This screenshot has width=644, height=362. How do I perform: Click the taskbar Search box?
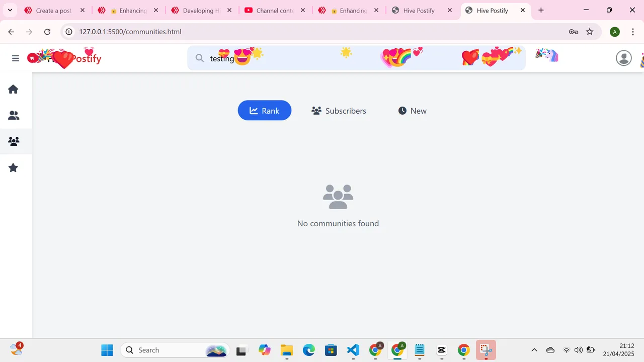[175, 350]
